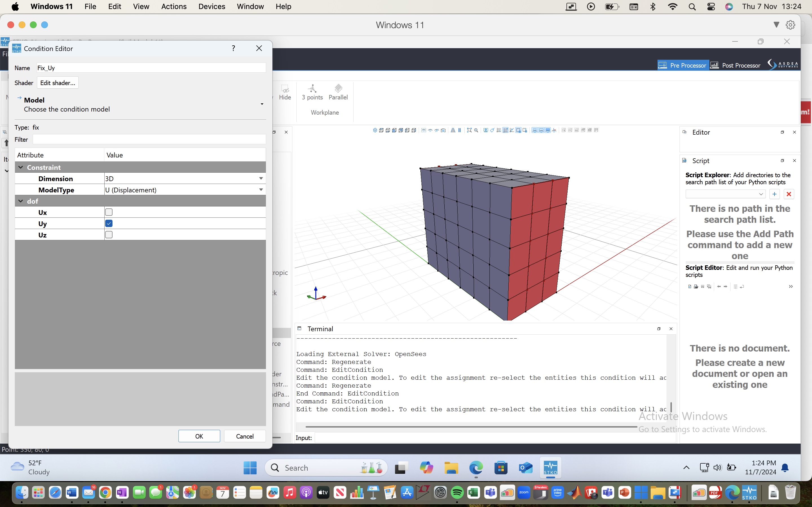Uncheck the Uy dof checkbox

point(109,223)
